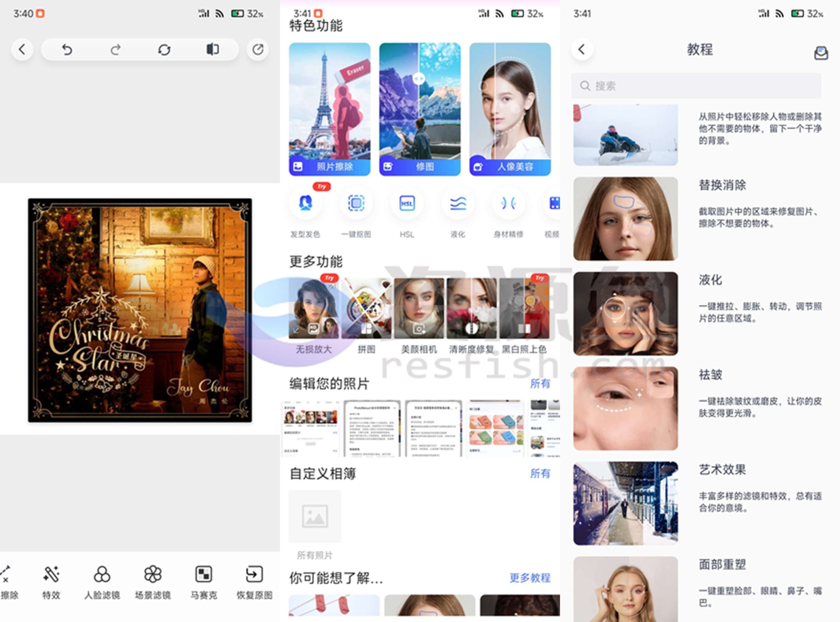Image resolution: width=840 pixels, height=622 pixels.
Task: Open the inbox icon on tutorials page
Action: (821, 53)
